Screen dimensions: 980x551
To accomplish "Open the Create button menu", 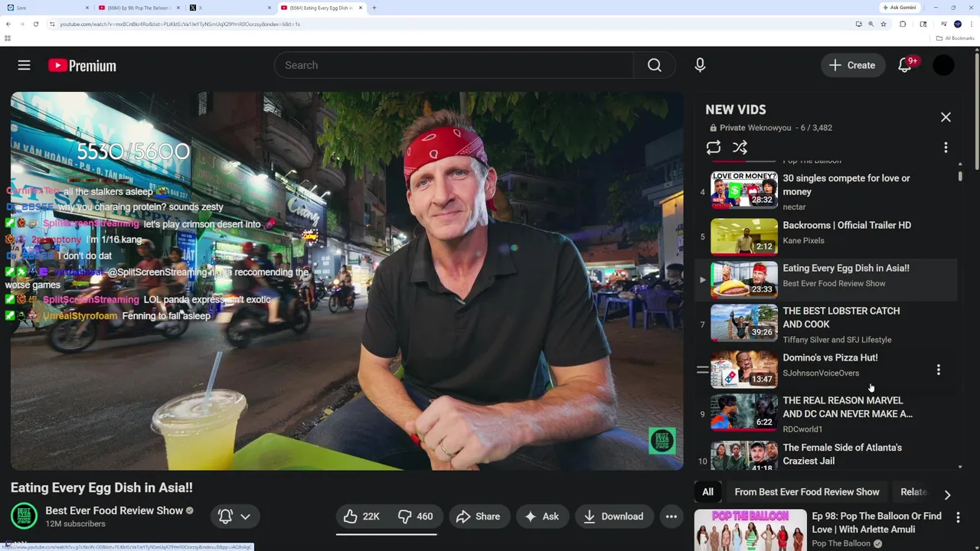I will 852,65.
